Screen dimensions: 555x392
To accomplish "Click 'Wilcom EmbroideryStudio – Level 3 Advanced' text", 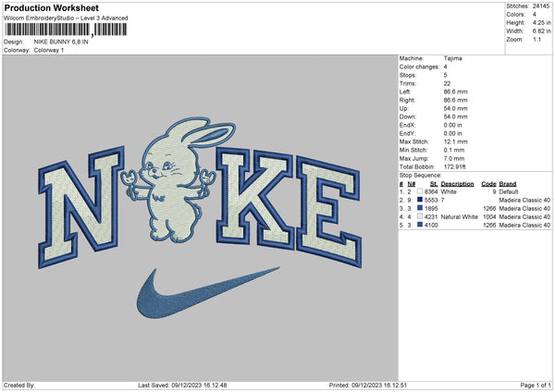I will [66, 18].
